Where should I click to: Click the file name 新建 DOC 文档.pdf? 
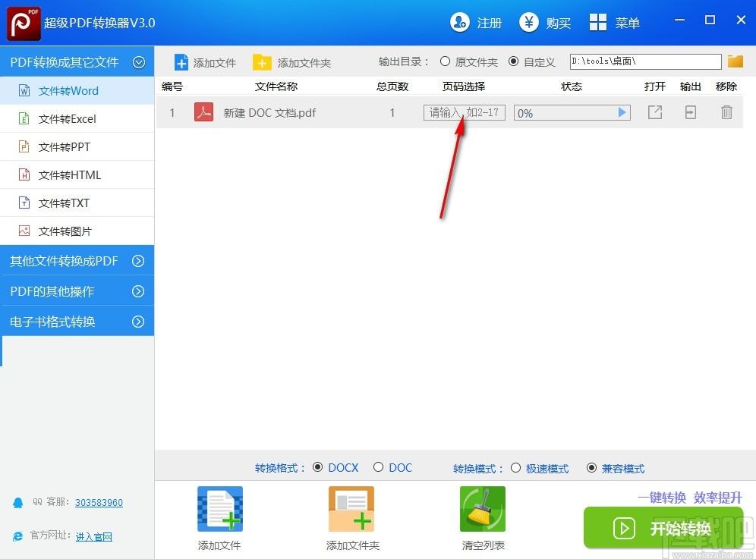(269, 113)
